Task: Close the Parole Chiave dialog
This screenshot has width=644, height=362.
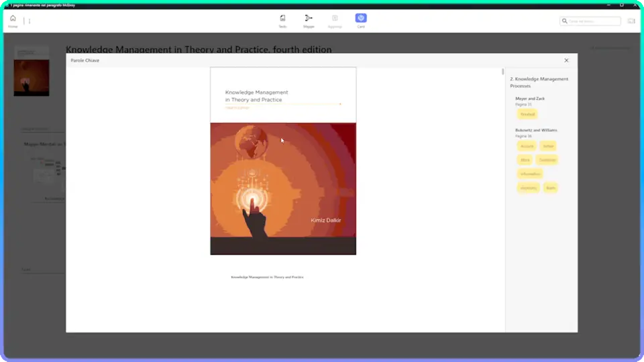Action: [x=566, y=60]
